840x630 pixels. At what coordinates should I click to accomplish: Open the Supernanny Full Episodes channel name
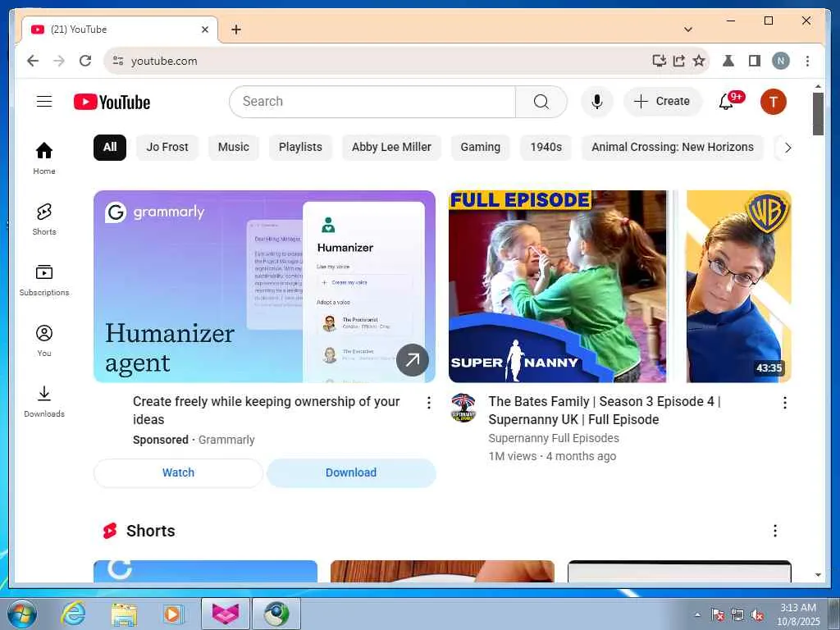[554, 438]
